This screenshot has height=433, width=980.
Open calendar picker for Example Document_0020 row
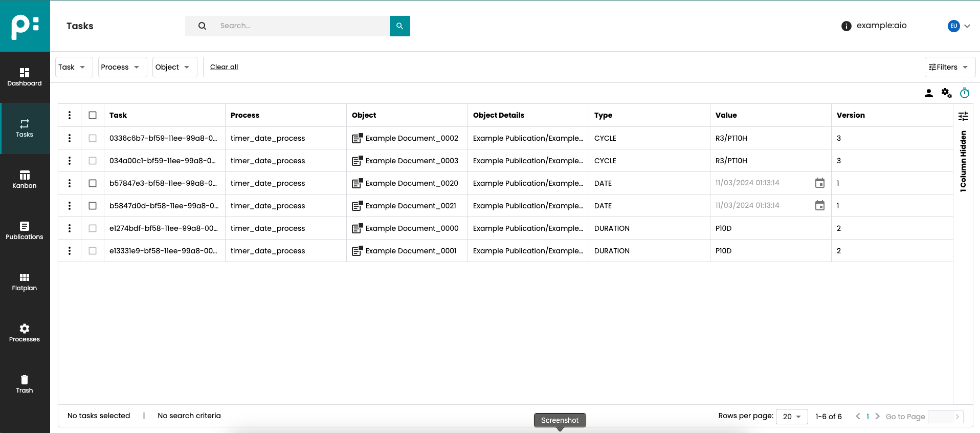819,183
